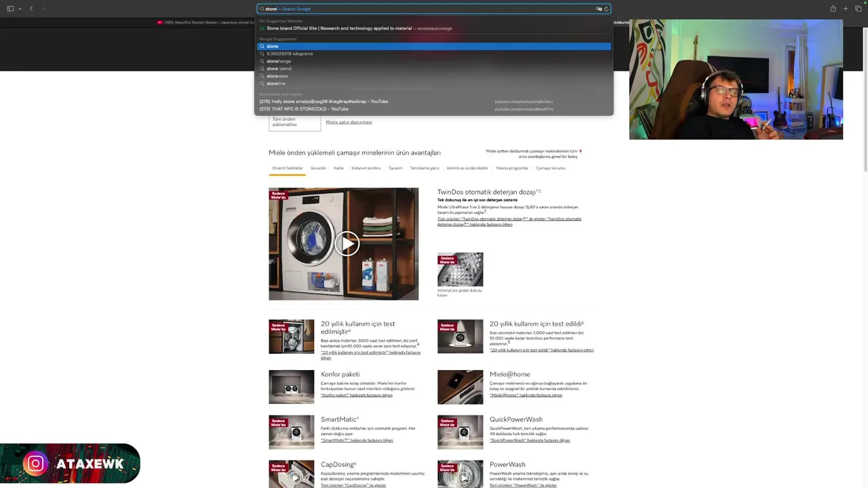Select the 'Verimli ve sürdürülebilir' tab

click(x=467, y=168)
